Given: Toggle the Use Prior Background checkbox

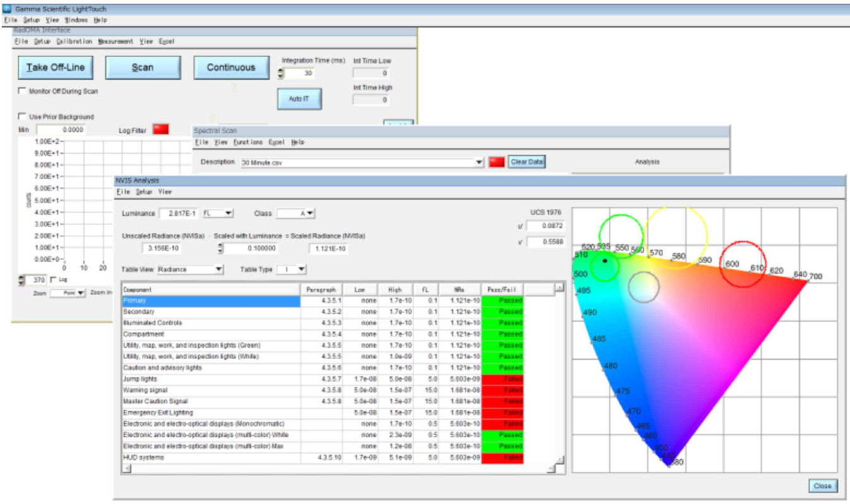Looking at the screenshot, I should point(23,117).
